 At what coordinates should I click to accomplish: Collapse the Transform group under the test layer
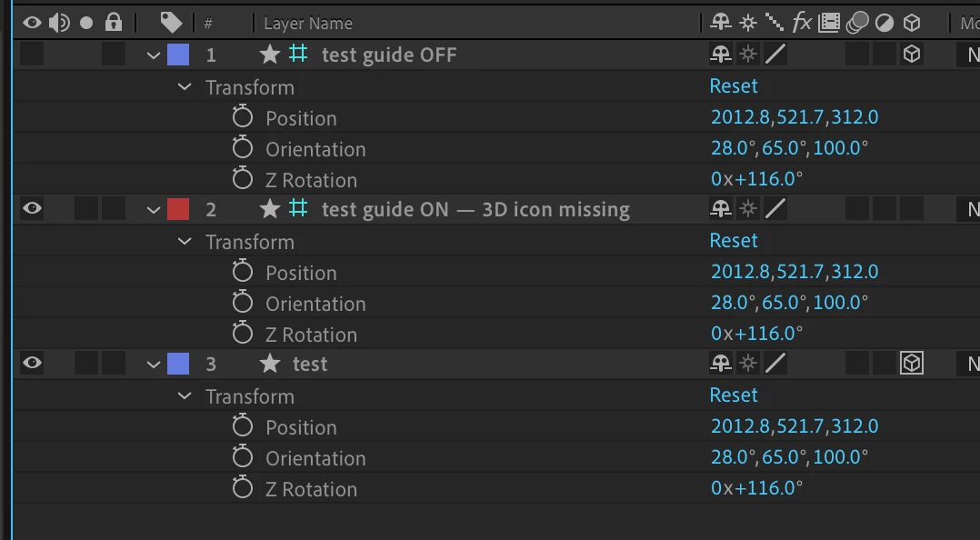185,396
